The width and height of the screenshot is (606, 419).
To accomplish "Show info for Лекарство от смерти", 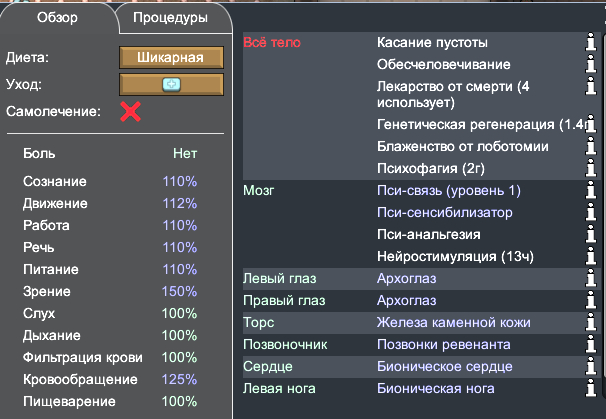I will pyautogui.click(x=591, y=86).
